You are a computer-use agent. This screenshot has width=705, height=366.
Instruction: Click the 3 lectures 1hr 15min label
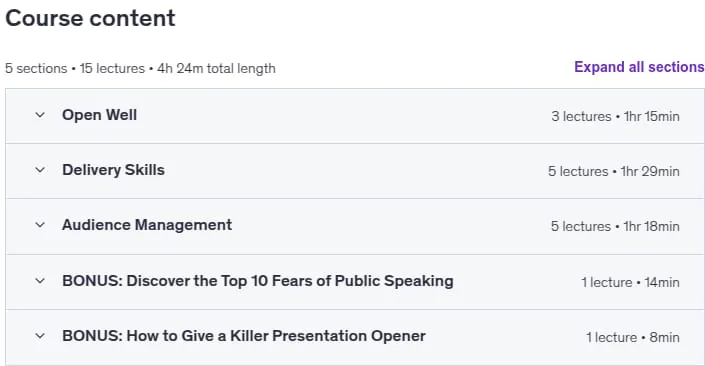tap(616, 116)
